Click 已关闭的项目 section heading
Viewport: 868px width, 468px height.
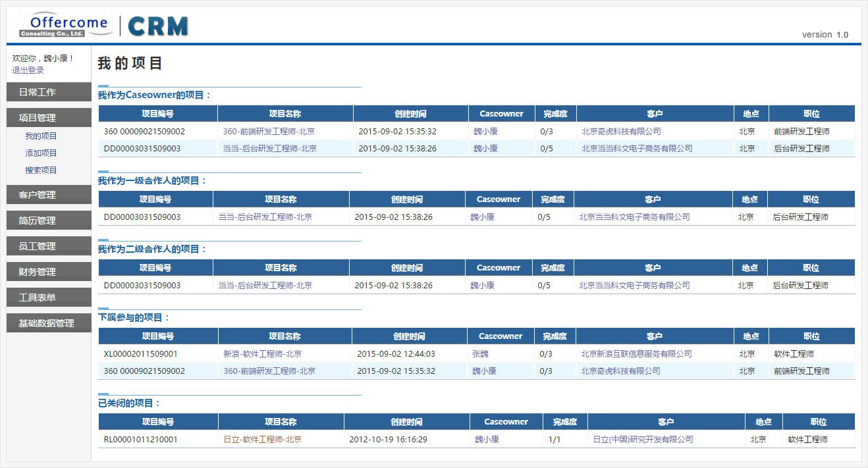[x=130, y=403]
